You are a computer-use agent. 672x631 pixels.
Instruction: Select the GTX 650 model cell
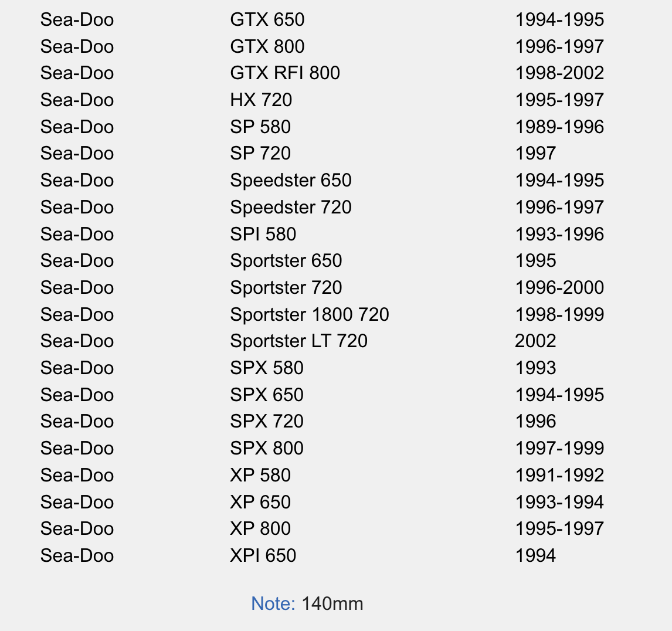[267, 20]
